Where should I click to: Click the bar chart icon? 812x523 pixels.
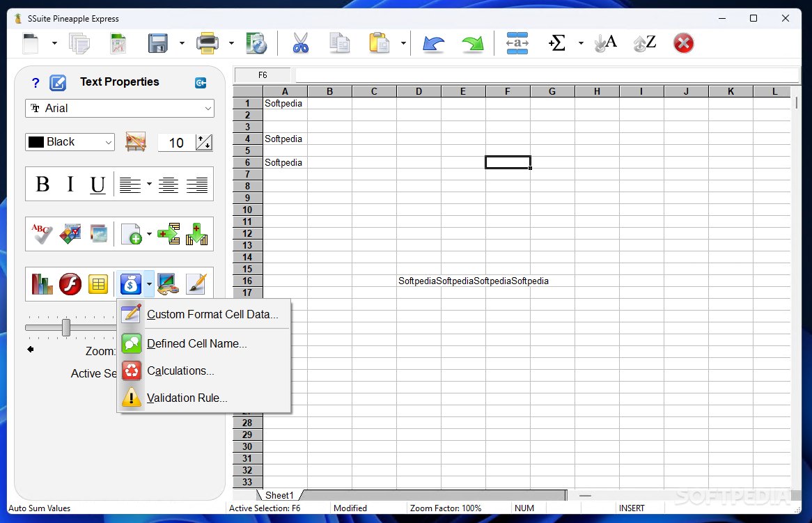(42, 284)
